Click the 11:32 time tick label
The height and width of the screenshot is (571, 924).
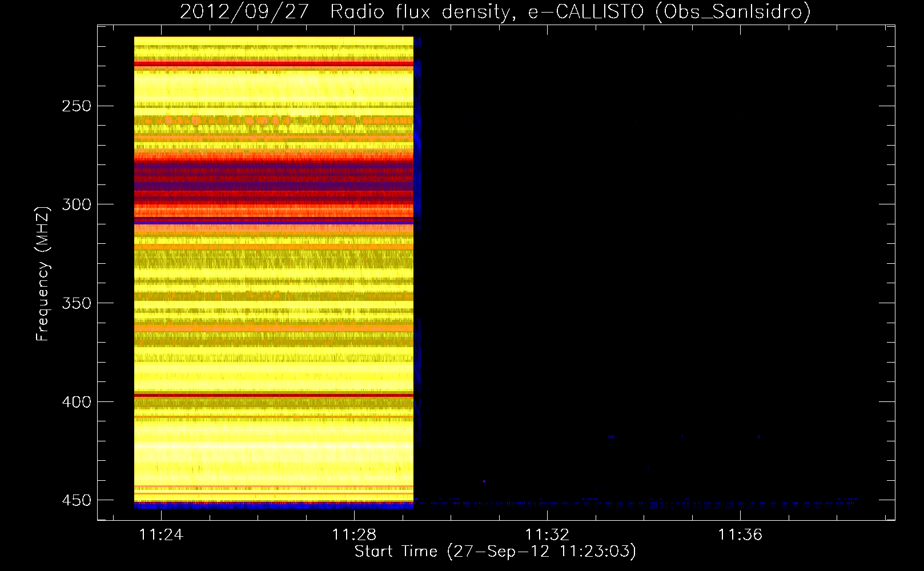point(547,534)
